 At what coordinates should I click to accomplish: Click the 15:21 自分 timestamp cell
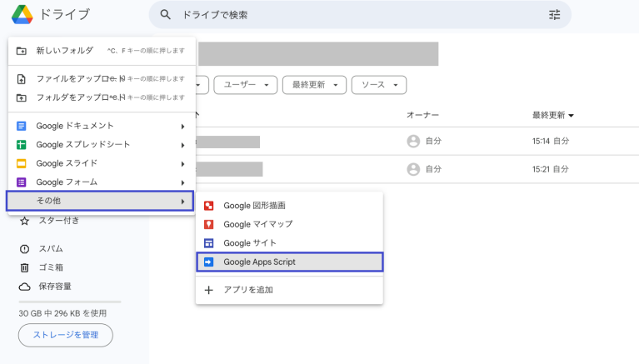(x=550, y=169)
